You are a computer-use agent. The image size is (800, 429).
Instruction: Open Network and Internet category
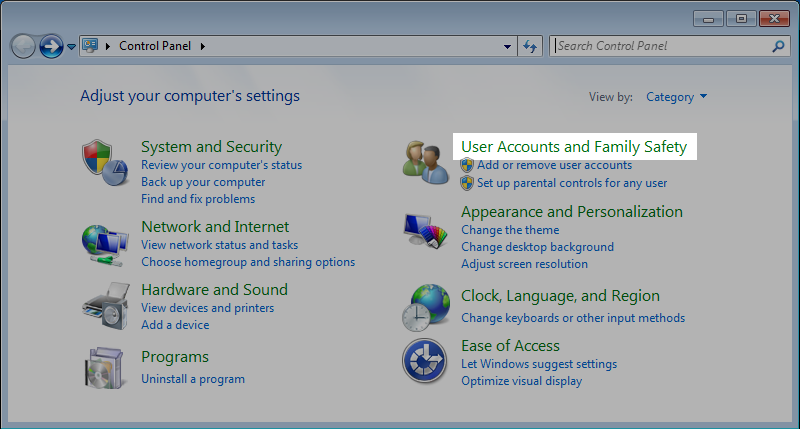(215, 226)
